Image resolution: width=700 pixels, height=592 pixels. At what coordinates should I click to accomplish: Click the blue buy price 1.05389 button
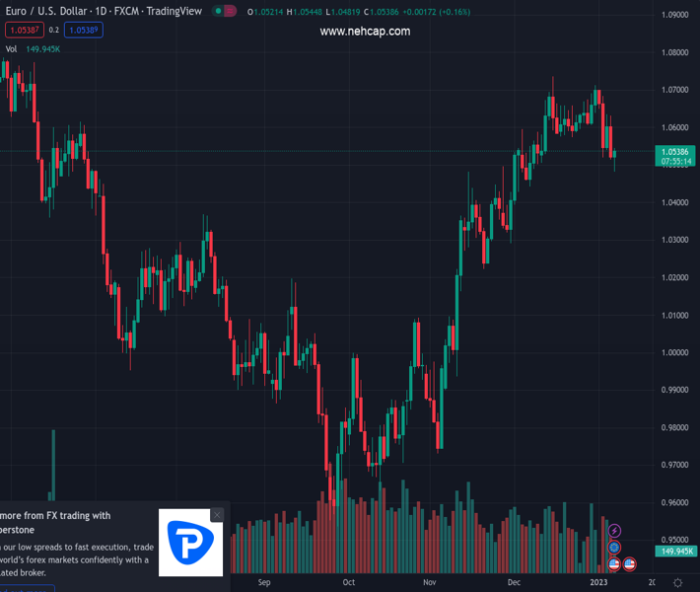click(83, 30)
